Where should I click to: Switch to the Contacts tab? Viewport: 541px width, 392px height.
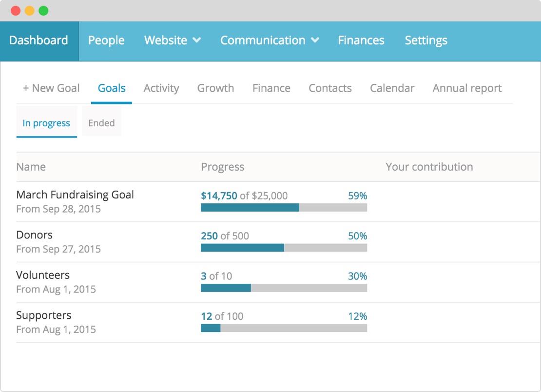coord(330,88)
